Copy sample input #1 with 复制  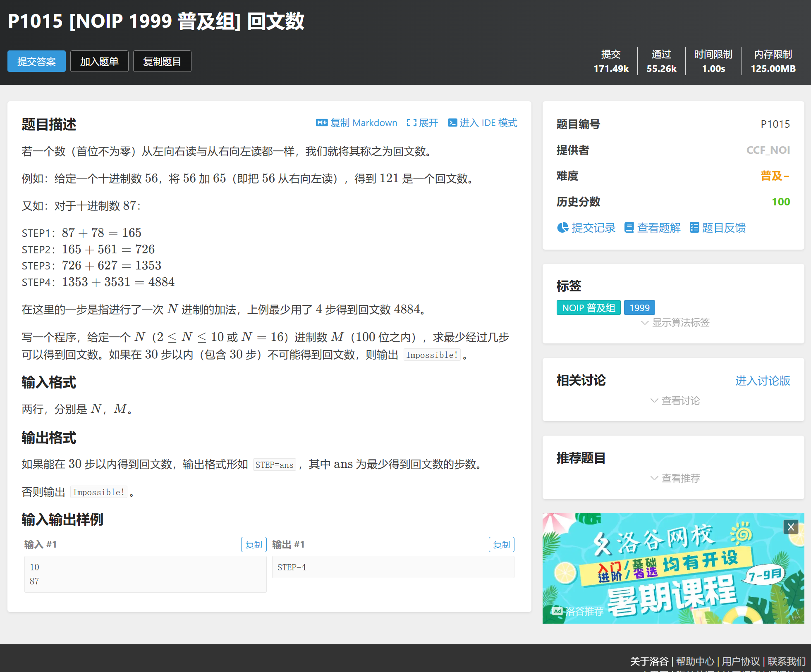[x=254, y=545]
